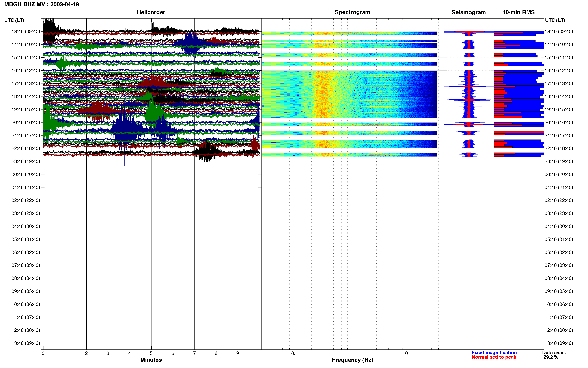
Task: Click Helicorder time label '00:40 (20:40)'
Action: tap(26, 174)
